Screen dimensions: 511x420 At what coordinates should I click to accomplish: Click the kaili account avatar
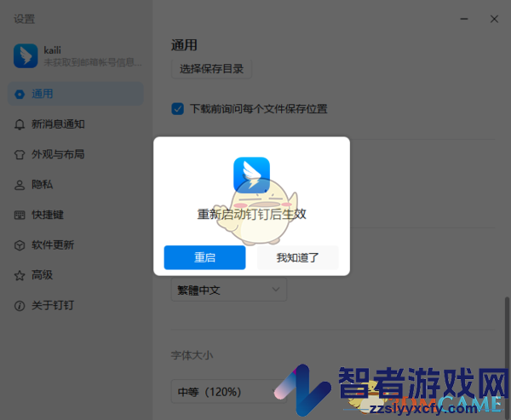click(26, 55)
